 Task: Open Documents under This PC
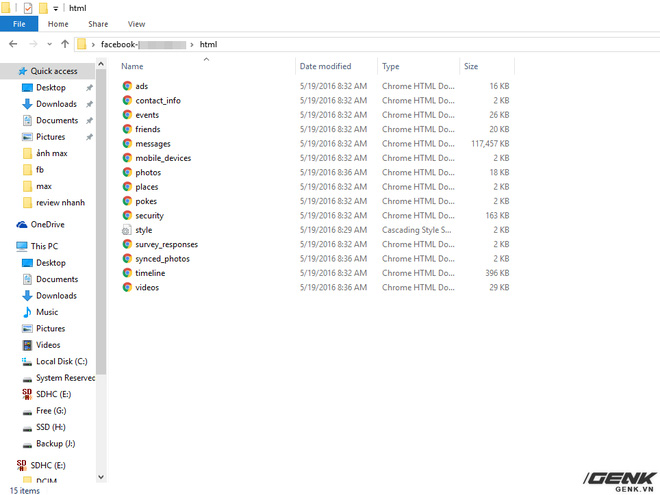57,279
